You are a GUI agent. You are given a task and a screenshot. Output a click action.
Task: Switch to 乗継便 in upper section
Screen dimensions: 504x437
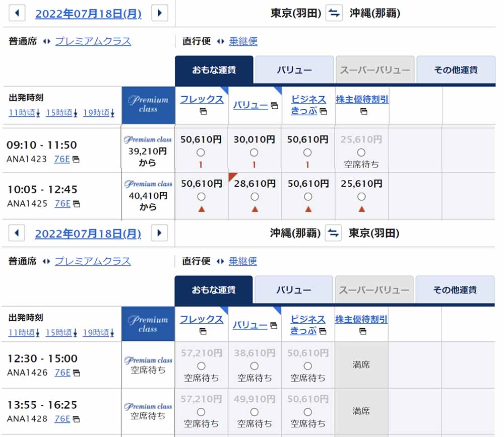[x=243, y=41]
